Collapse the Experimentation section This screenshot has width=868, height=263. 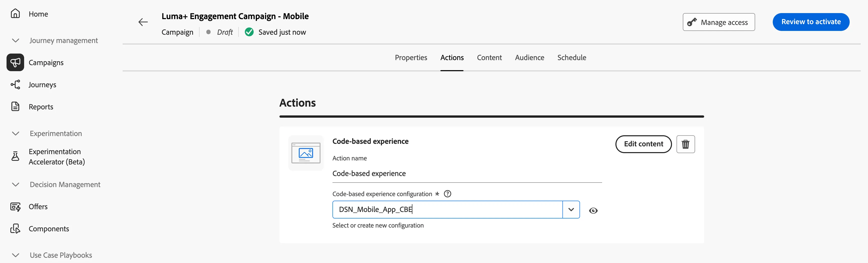(16, 134)
